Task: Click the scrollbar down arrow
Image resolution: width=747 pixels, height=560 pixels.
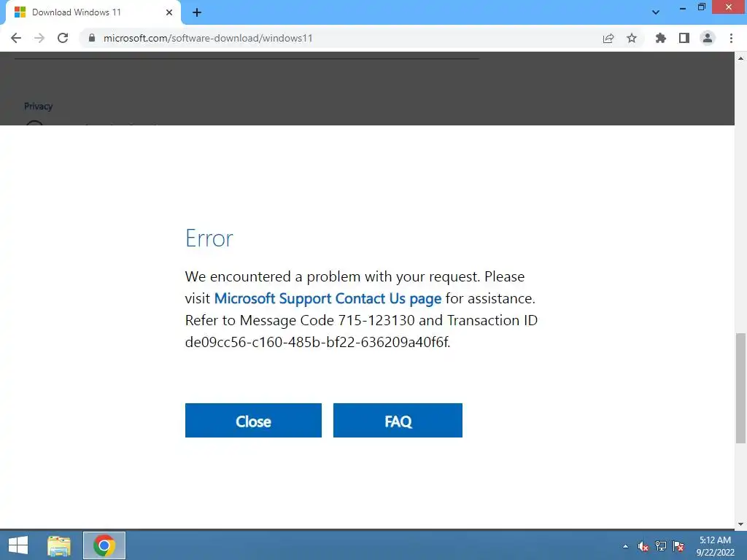Action: 740,524
